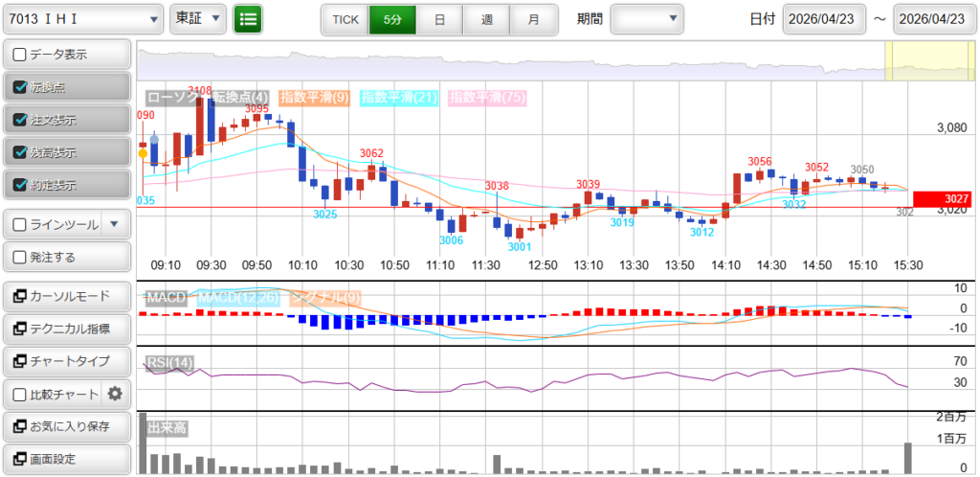Click the 月 monthly interval button

(x=533, y=18)
